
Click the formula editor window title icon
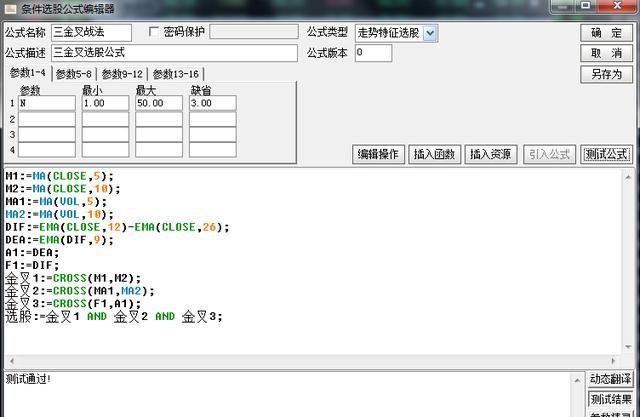(10, 9)
